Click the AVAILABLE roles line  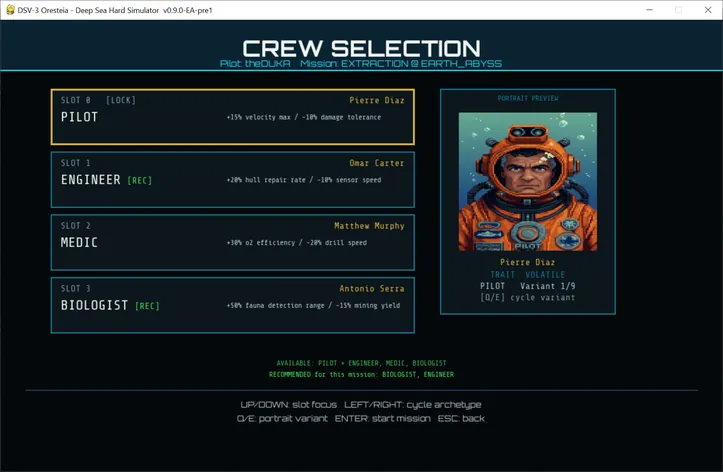tap(362, 363)
